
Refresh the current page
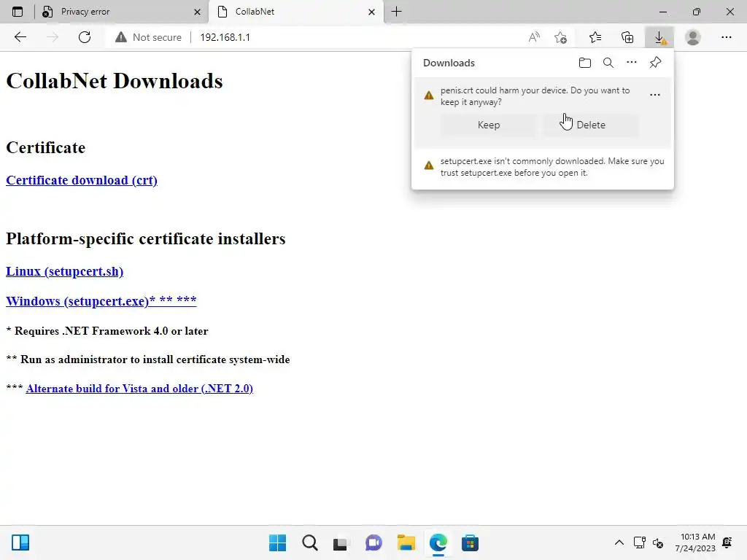coord(85,37)
